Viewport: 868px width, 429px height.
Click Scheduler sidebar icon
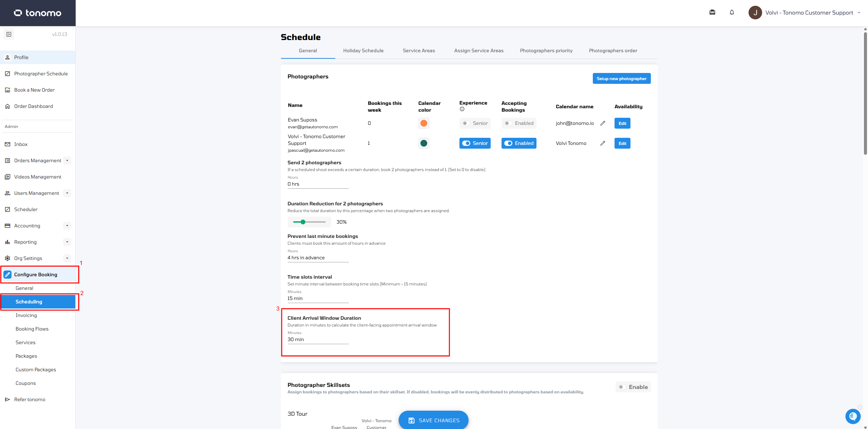pyautogui.click(x=7, y=209)
